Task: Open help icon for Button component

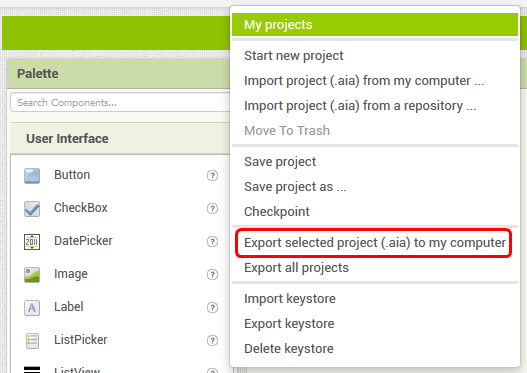Action: (212, 175)
